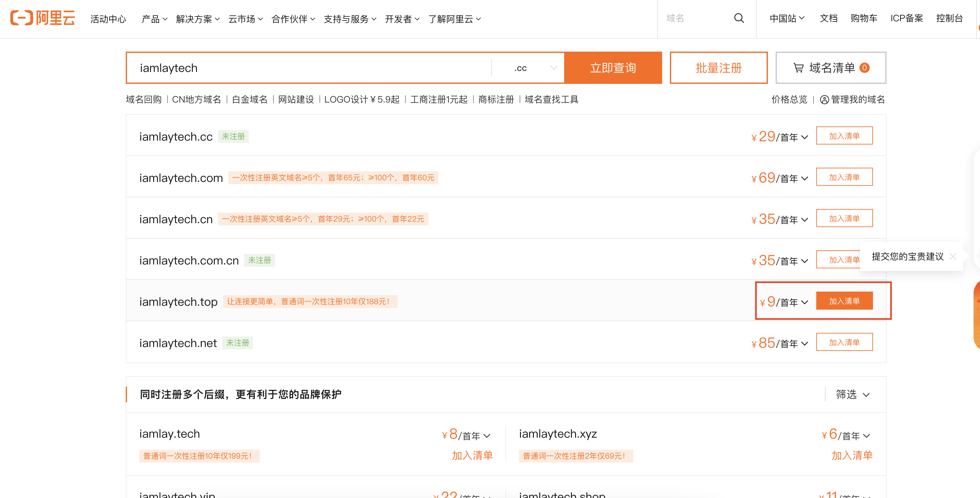Viewport: 980px width, 498px height.
Task: Click the iamlay.tech 10年仅199元 promo tag
Action: coord(199,456)
